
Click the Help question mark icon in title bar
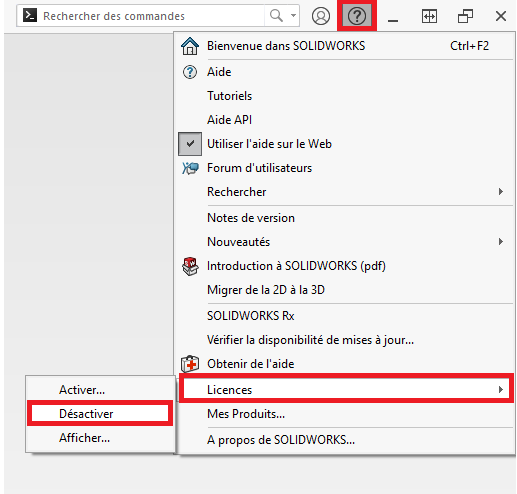tap(357, 16)
